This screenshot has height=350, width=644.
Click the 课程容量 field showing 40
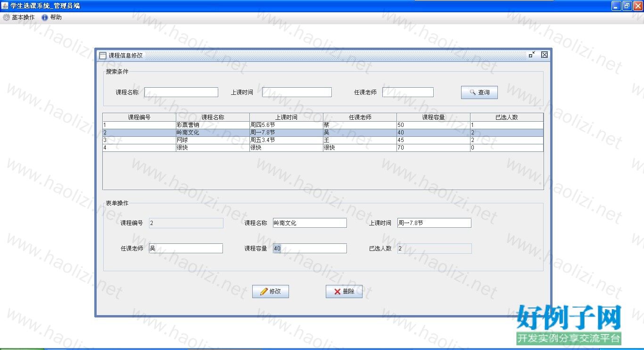(x=310, y=249)
